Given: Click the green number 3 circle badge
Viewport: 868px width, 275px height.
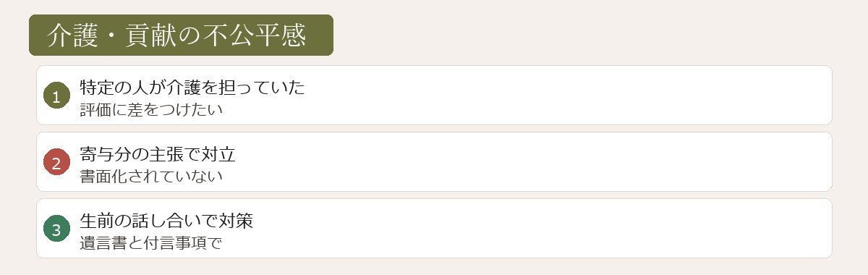Looking at the screenshot, I should pos(56,229).
